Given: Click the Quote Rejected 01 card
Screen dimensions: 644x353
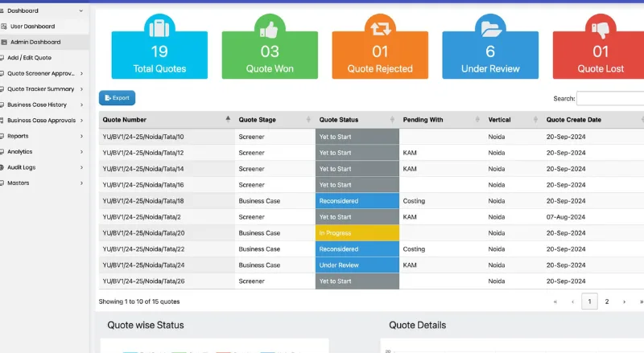Looking at the screenshot, I should (x=380, y=55).
